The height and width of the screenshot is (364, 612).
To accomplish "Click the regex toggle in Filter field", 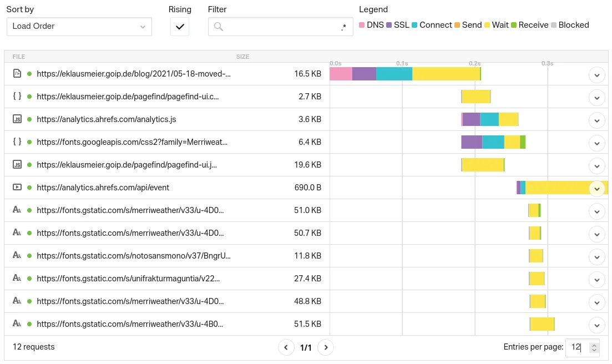I will [x=343, y=27].
